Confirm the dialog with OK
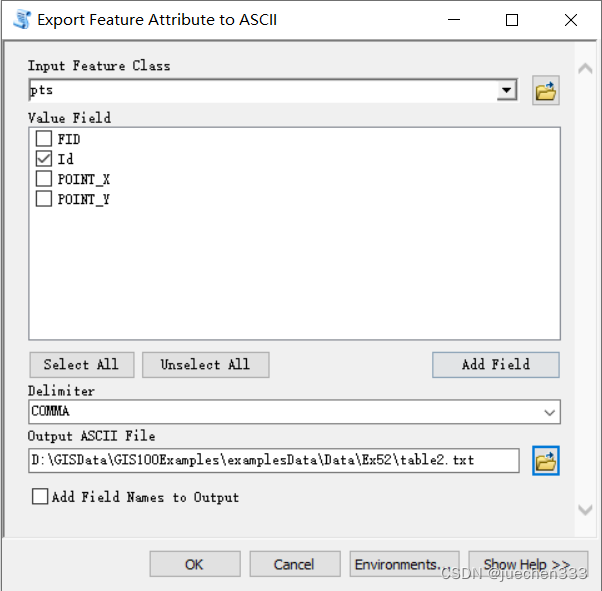Screen dimensions: 602x591 tap(194, 564)
